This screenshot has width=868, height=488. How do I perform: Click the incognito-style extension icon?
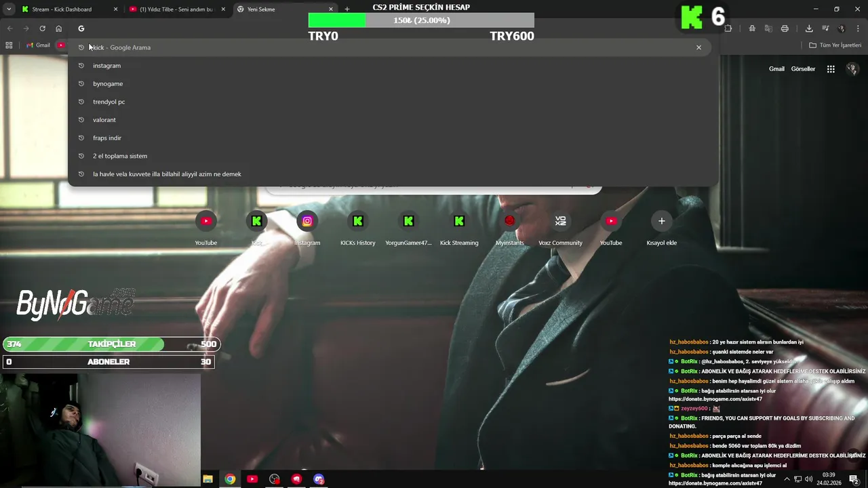(x=752, y=28)
